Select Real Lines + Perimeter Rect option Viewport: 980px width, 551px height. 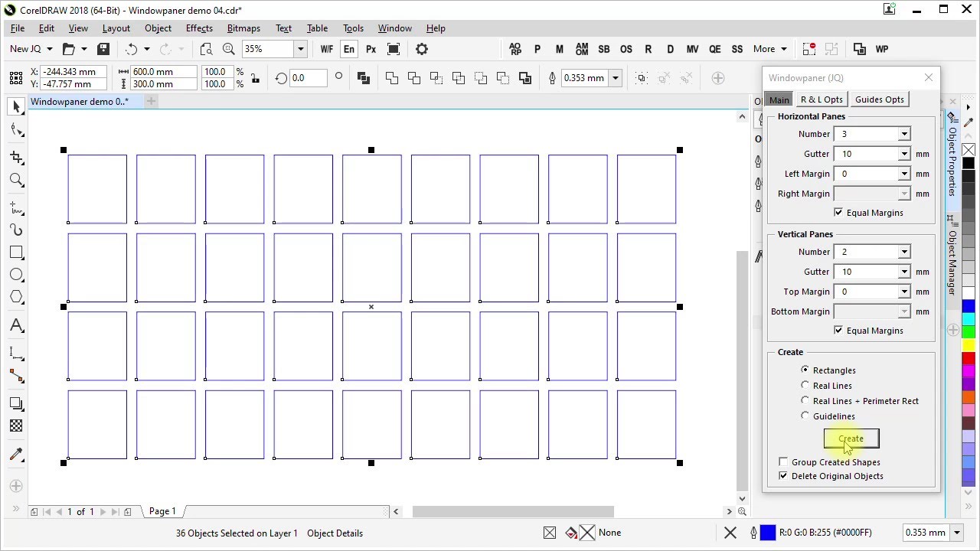[805, 400]
